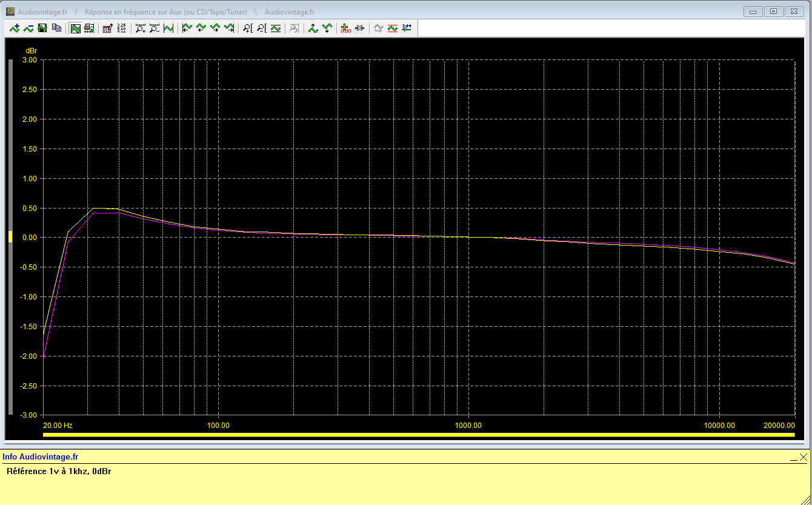Screen dimensions: 812x505
Task: Click the shift curve down arrow icon
Action: pos(327,28)
